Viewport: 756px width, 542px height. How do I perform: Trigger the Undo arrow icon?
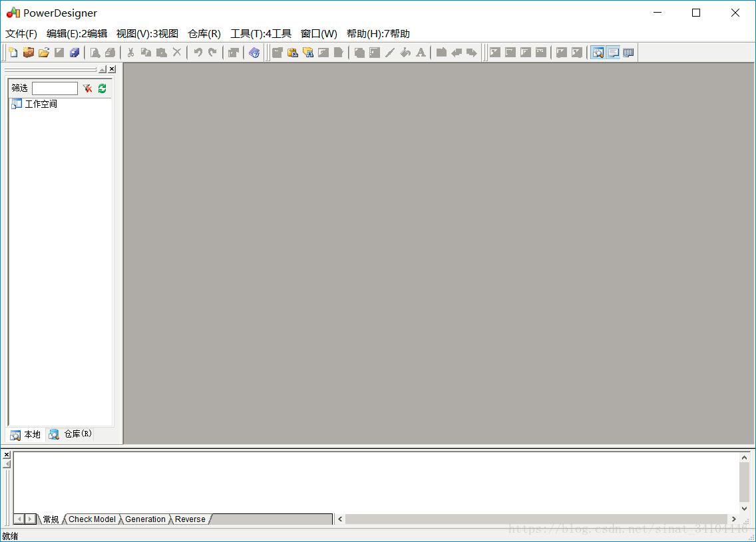click(197, 52)
